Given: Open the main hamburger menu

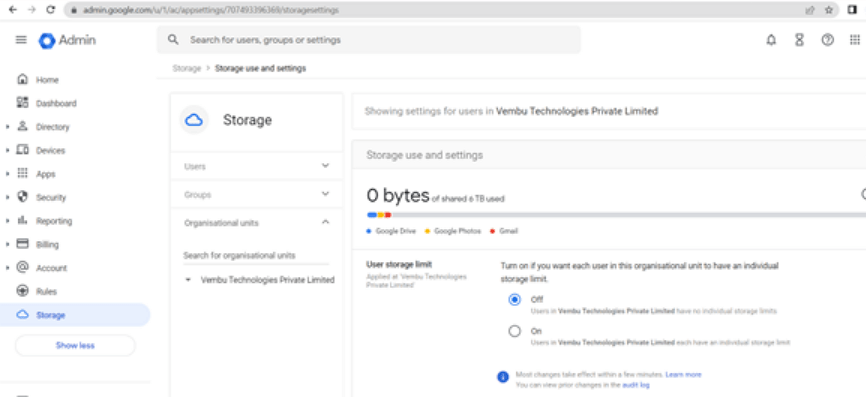Looking at the screenshot, I should (21, 40).
